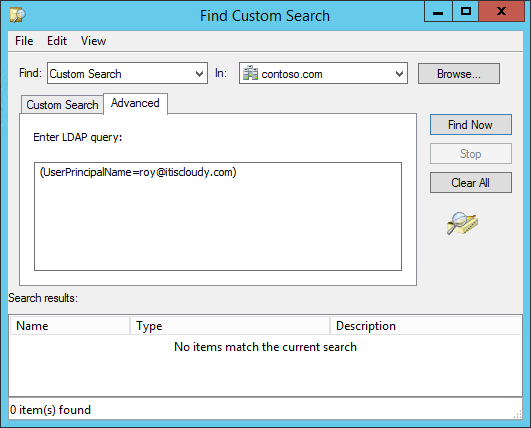Click the Browse... button
This screenshot has height=428, width=531.
(459, 73)
